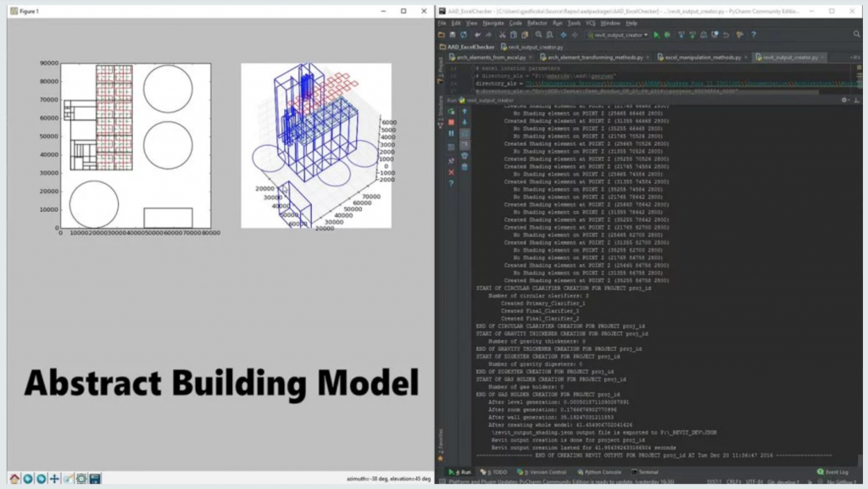Open the revit_output_creator run configuration dropdown
868x489 pixels.
tap(618, 35)
